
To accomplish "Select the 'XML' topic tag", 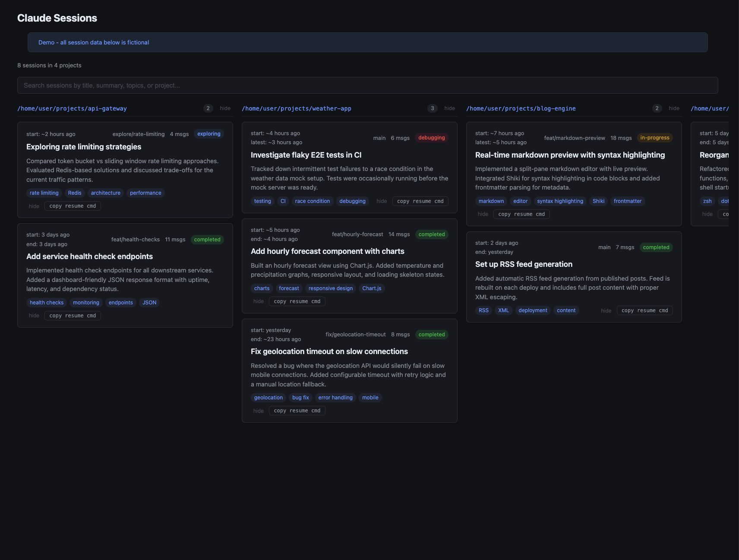I will (x=504, y=310).
